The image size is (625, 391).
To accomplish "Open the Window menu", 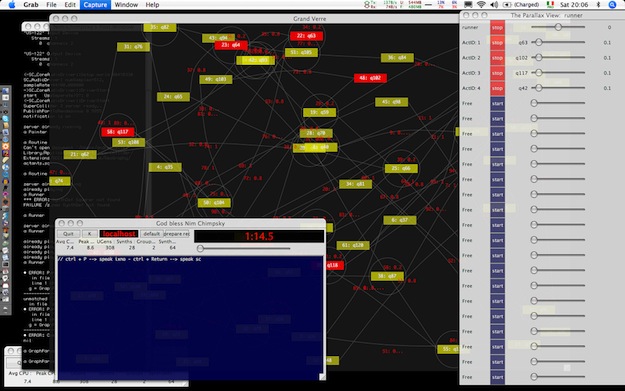I will tap(126, 4).
